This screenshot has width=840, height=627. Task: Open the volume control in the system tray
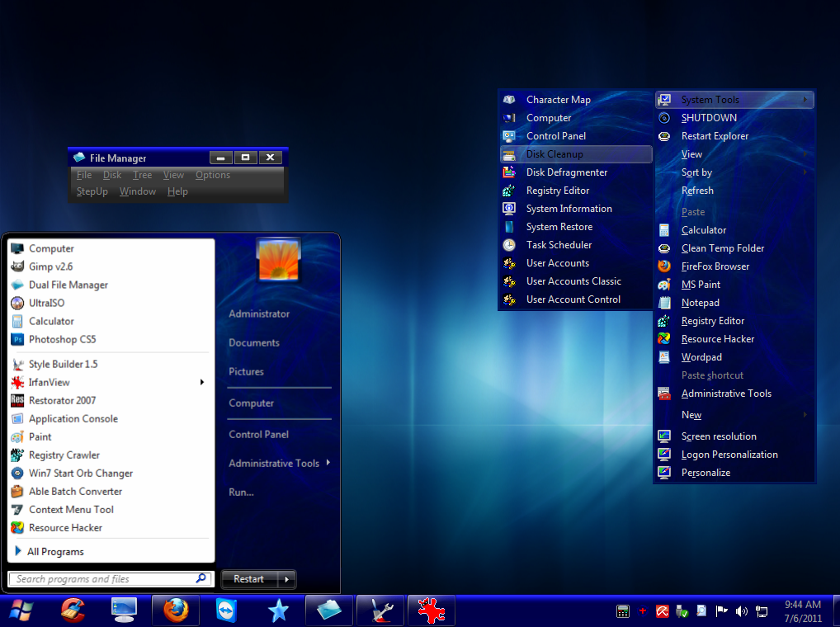coord(742,611)
